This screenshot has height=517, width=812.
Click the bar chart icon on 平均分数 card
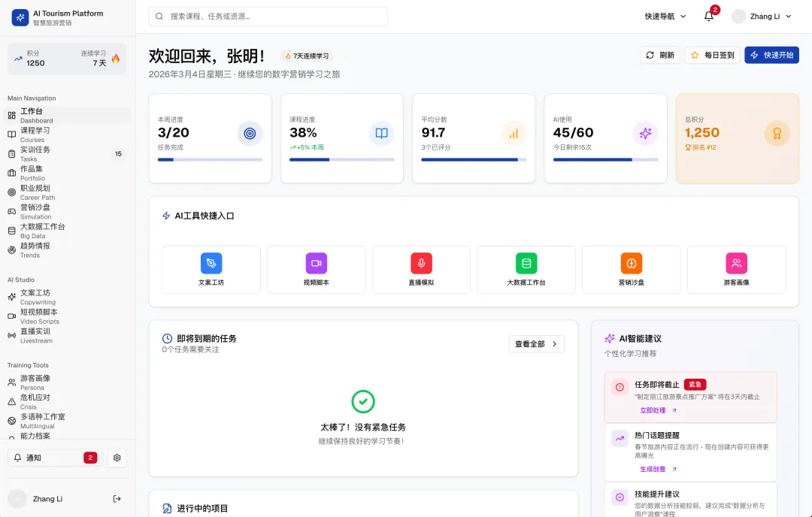coord(514,134)
